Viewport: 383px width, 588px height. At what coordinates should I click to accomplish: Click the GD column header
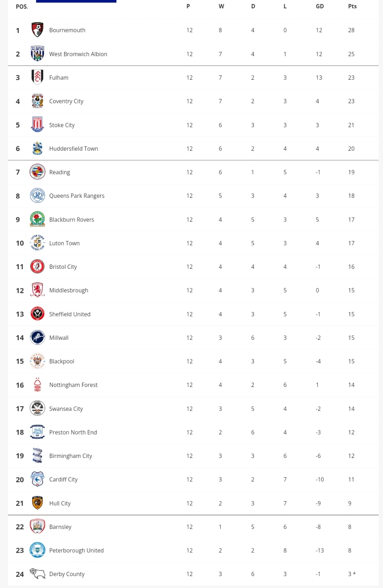click(x=320, y=6)
